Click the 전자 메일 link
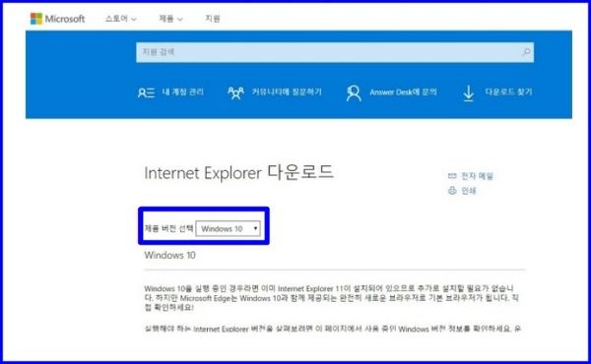Screen dimensions: 591x364 tap(477, 176)
